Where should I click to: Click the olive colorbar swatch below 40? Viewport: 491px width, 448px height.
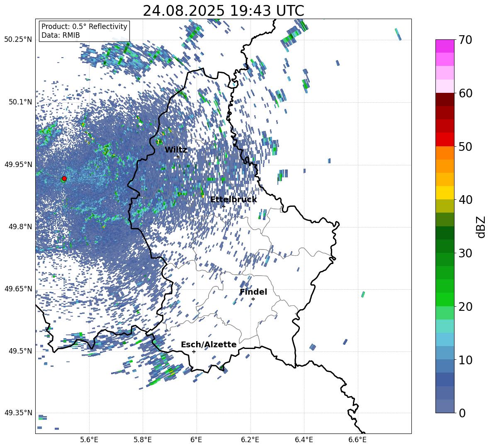(x=445, y=206)
